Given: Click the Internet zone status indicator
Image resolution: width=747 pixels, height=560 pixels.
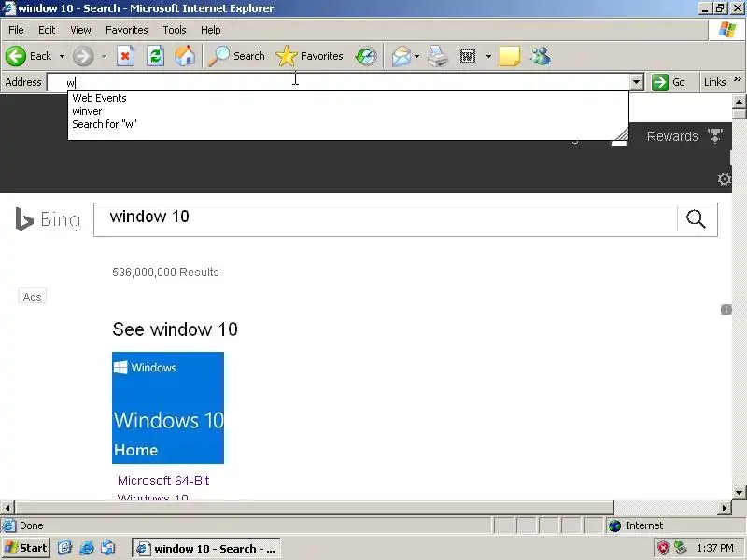Looking at the screenshot, I should (636, 525).
